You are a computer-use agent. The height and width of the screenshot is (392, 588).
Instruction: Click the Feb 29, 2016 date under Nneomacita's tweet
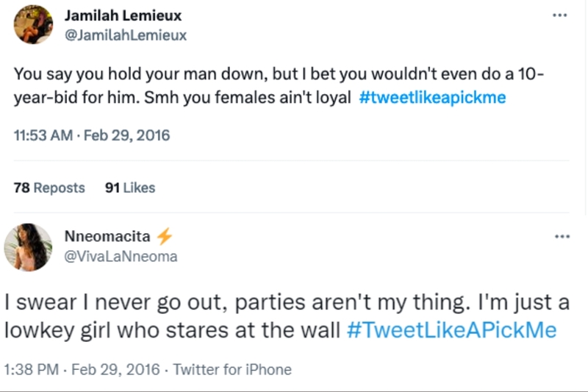click(115, 369)
